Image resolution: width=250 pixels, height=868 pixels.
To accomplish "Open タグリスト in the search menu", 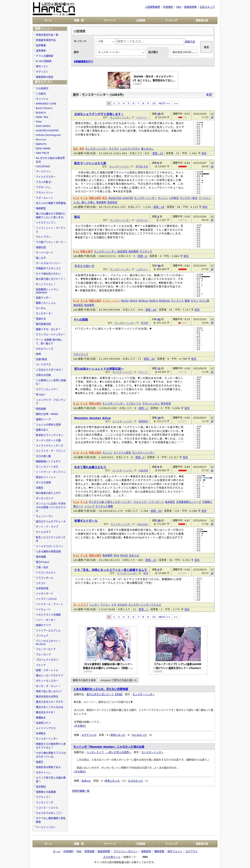I will [x=42, y=72].
